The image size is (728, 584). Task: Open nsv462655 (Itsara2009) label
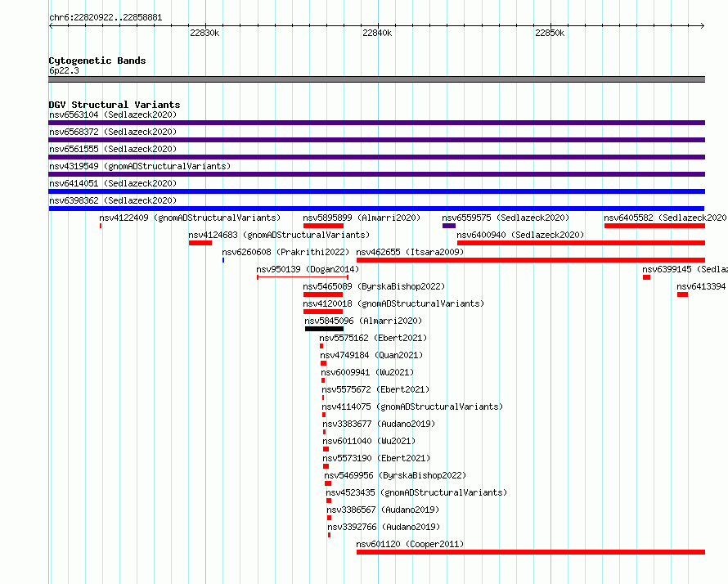(410, 252)
